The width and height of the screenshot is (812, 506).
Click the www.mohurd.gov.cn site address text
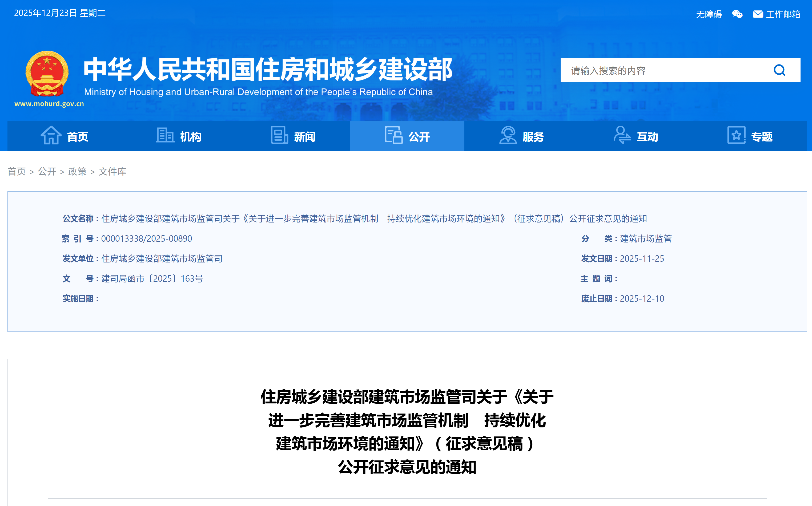[x=49, y=104]
